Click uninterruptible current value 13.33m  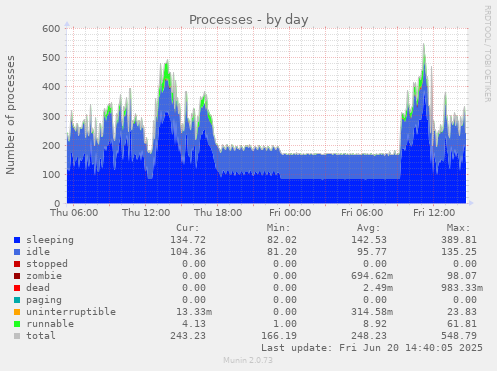pyautogui.click(x=194, y=312)
